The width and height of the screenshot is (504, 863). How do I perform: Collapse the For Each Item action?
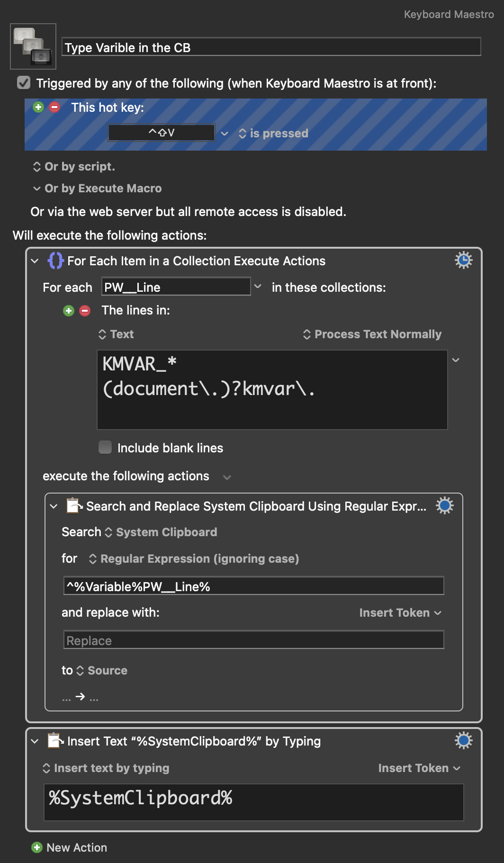coord(35,261)
